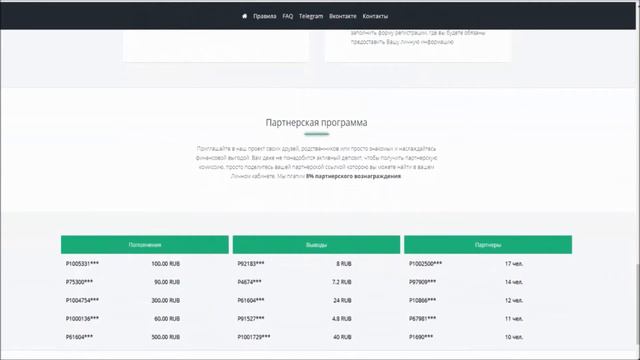Select P61604*** in the Пополнения column
The height and width of the screenshot is (360, 640).
(79, 337)
